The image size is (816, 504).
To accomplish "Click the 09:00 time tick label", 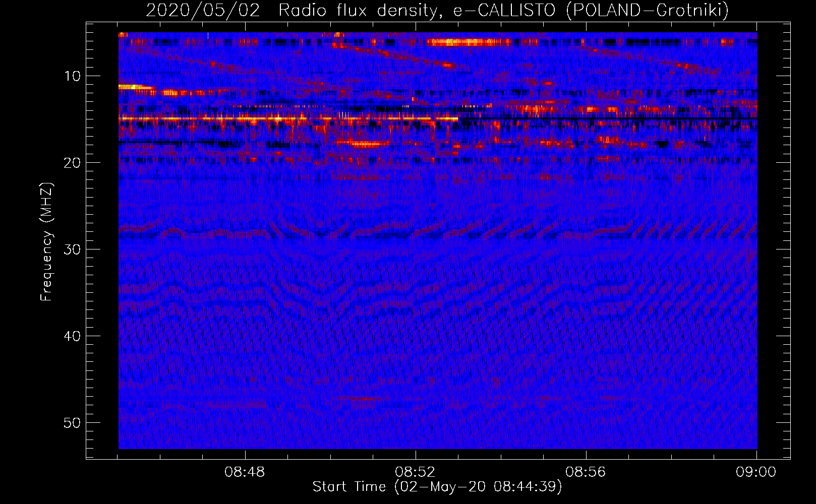I will click(x=756, y=472).
